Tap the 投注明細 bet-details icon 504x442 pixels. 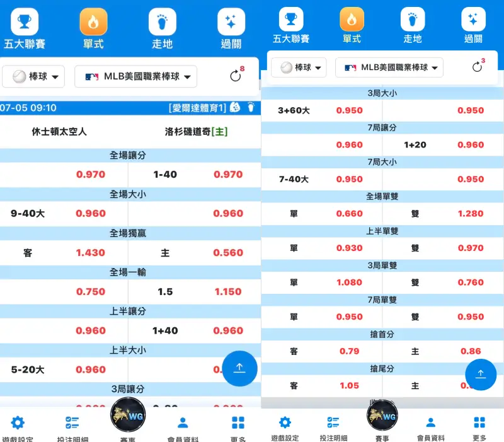[x=73, y=422]
